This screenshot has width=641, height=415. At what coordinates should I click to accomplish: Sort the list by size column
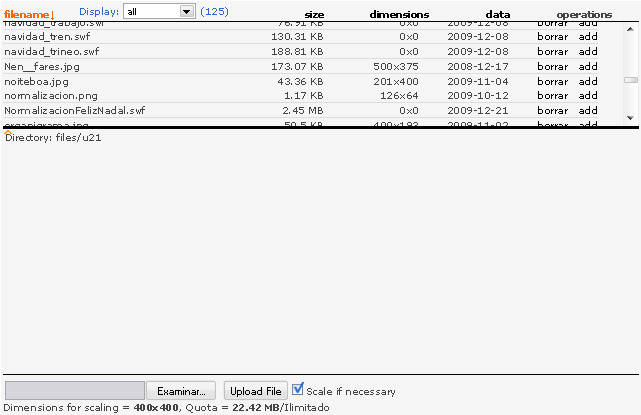(313, 15)
